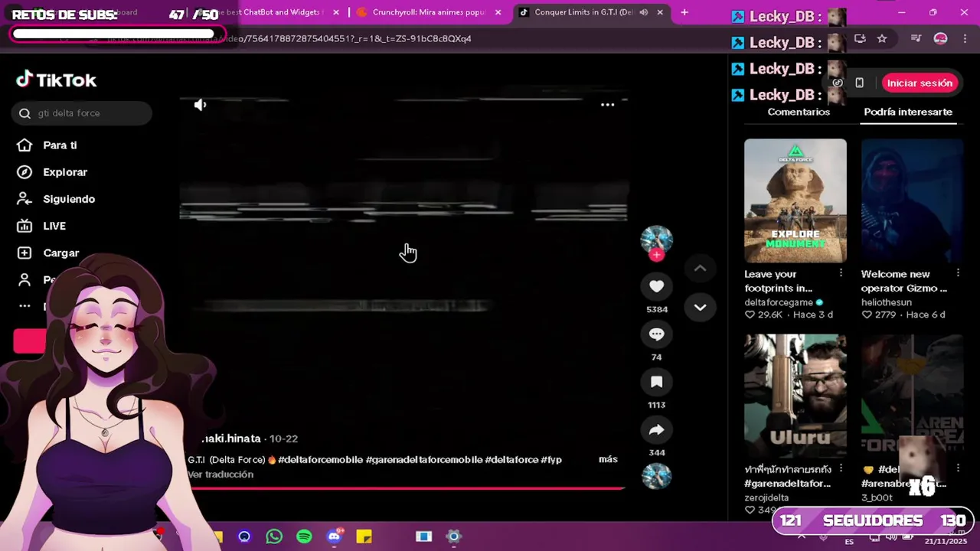
Task: Open options for Welcome new operator video
Action: [x=958, y=273]
